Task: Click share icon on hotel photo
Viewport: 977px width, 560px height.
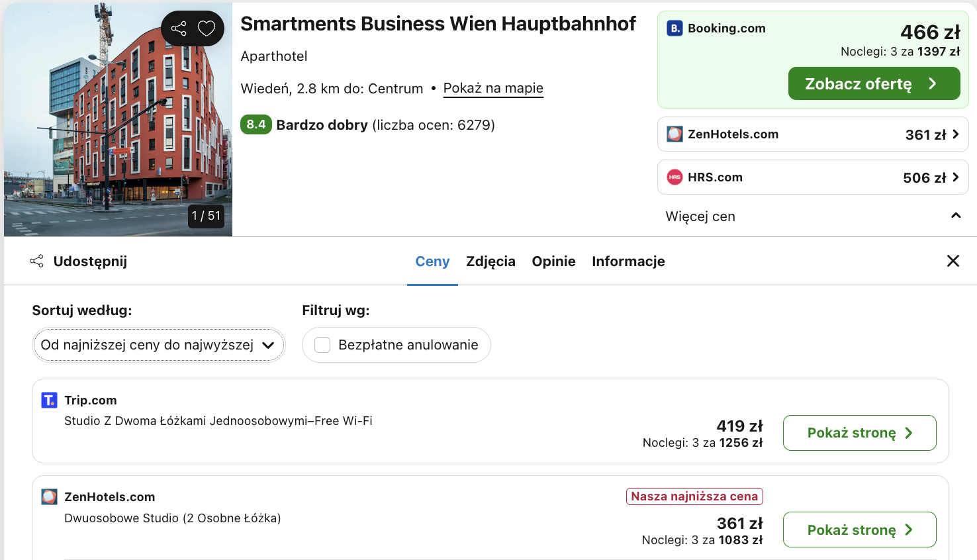Action: pyautogui.click(x=179, y=28)
